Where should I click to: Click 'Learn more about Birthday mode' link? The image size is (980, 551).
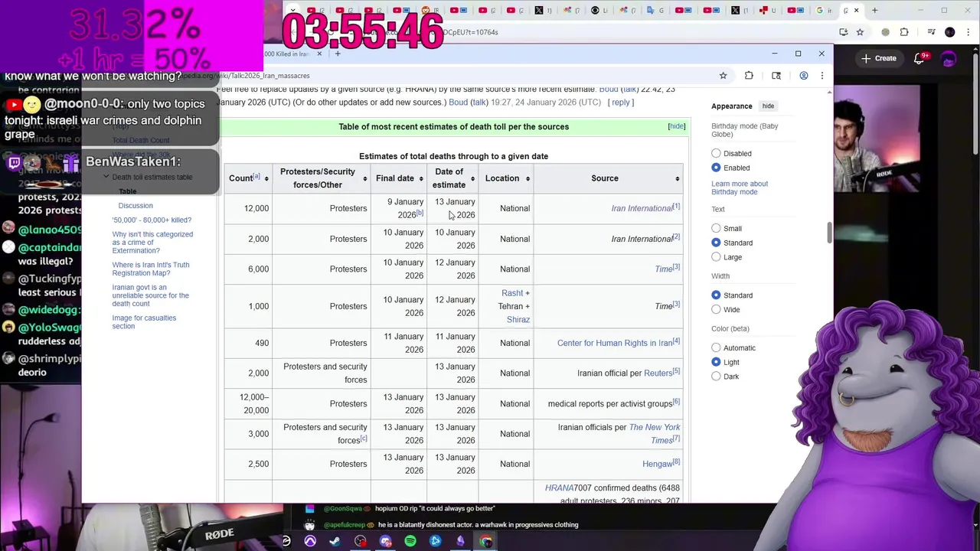(740, 187)
